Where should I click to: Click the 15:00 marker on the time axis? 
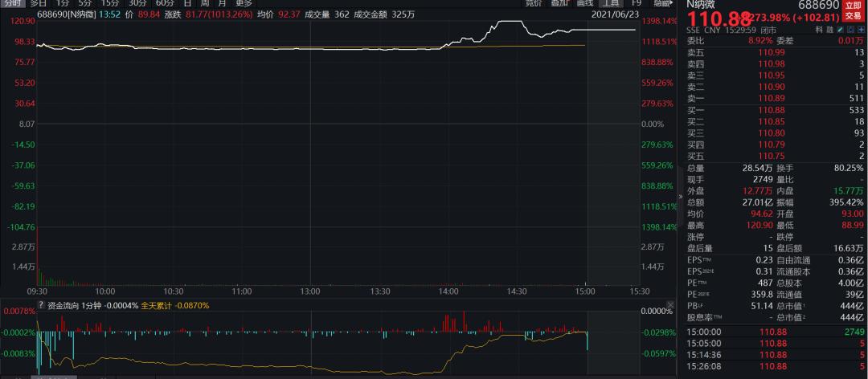coord(585,291)
